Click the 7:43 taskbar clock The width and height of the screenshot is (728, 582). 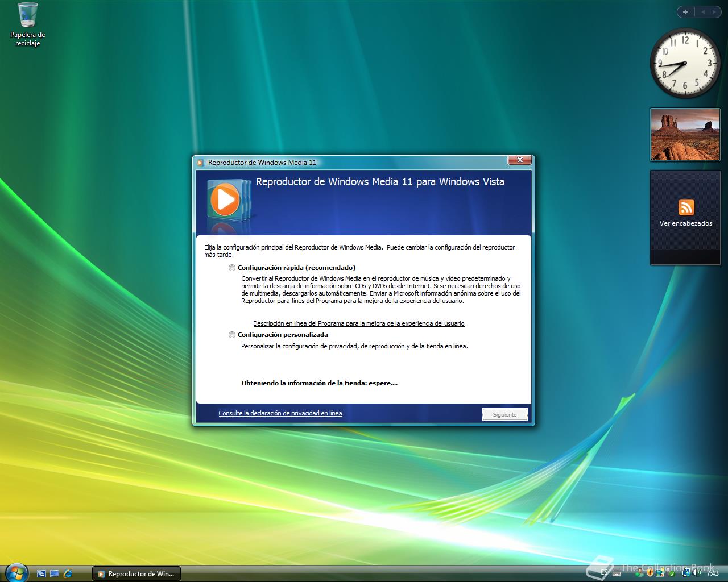pos(713,573)
